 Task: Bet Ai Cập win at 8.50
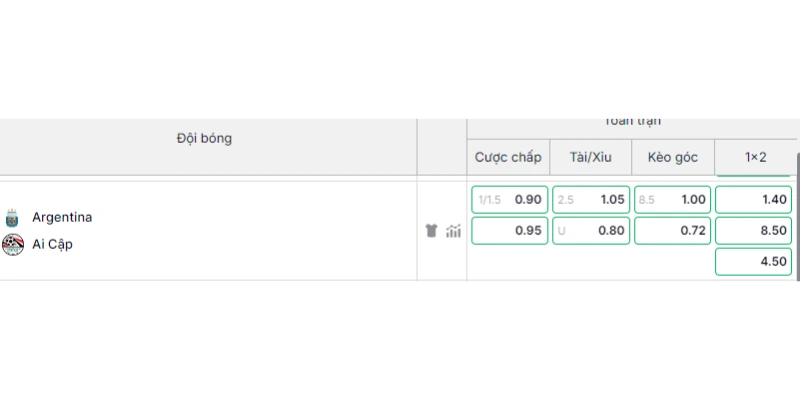coord(754,231)
